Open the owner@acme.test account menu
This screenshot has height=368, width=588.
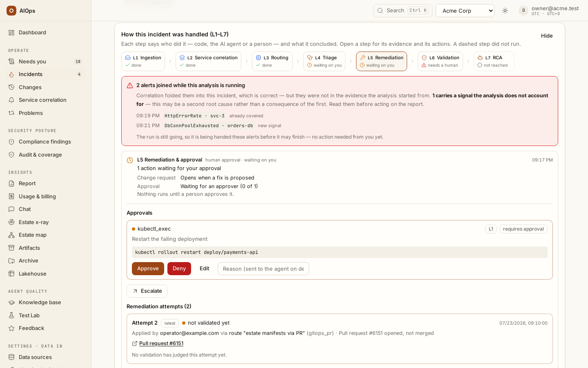point(549,11)
